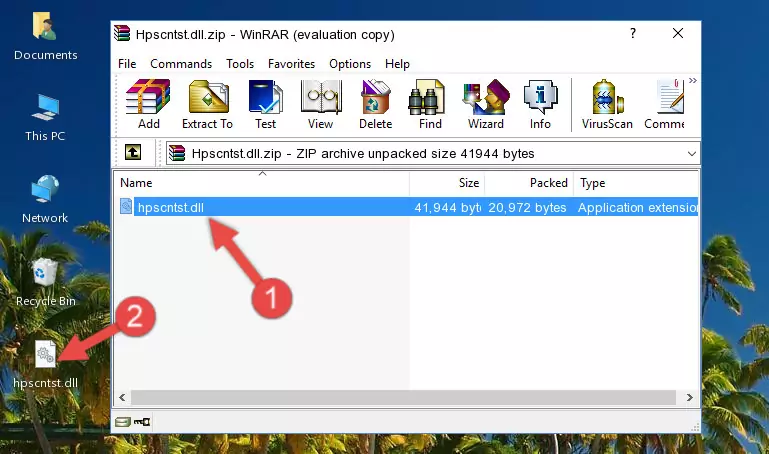Click the hpscntst.dll file icon in list
Screen dimensions: 769x454
pos(126,206)
